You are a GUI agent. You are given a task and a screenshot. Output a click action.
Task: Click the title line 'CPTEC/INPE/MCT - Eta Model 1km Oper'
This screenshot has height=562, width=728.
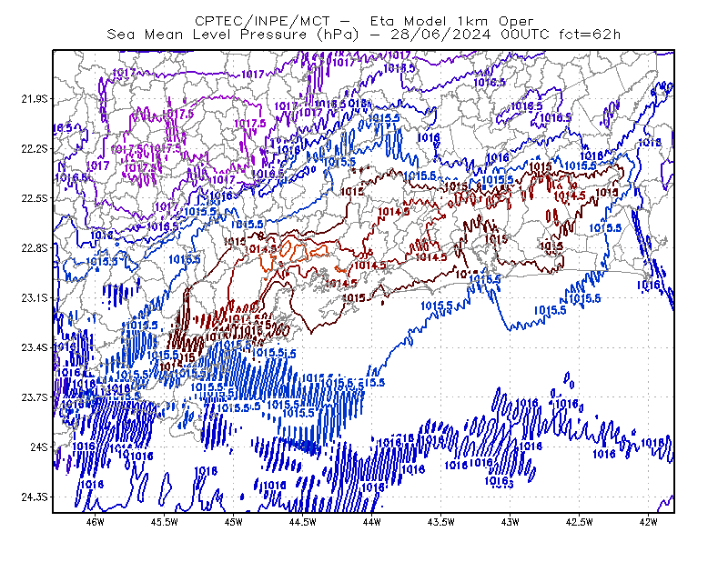pos(364,21)
